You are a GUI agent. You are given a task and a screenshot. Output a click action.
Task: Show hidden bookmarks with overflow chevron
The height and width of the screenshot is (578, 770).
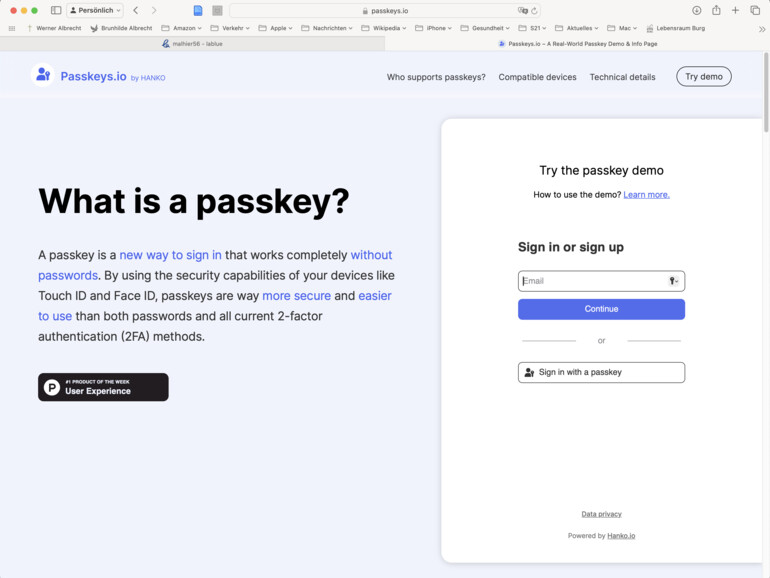click(x=762, y=28)
